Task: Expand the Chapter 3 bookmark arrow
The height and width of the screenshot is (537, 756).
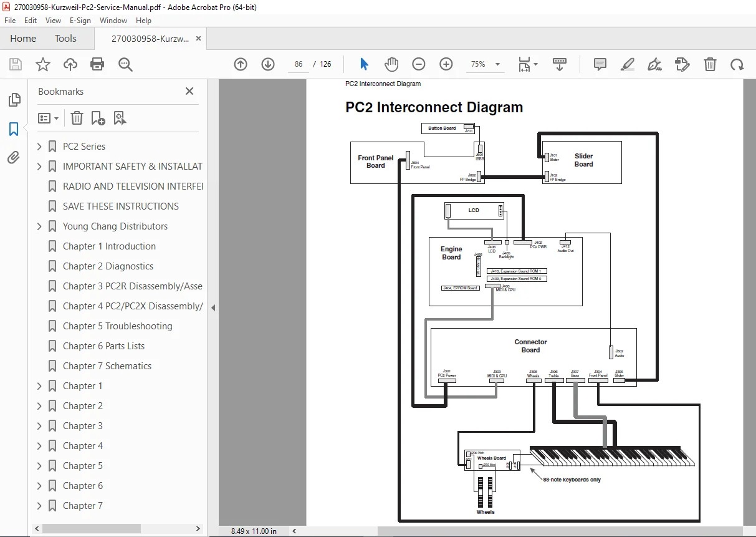Action: coord(39,426)
